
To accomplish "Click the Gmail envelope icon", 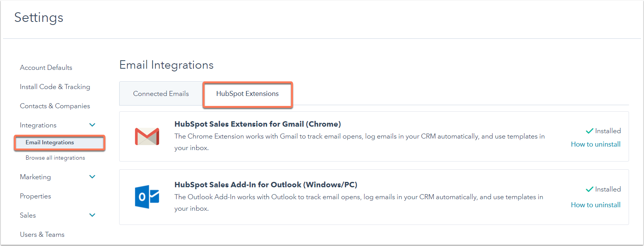I will tap(147, 137).
